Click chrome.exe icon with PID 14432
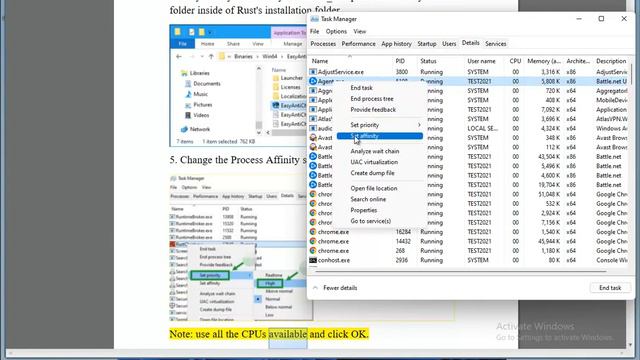640x360 pixels. click(x=313, y=241)
